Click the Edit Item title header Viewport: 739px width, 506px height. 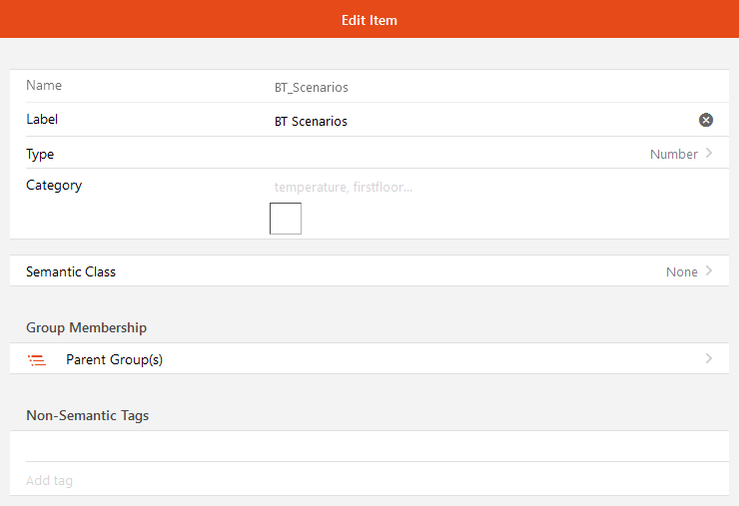(369, 20)
